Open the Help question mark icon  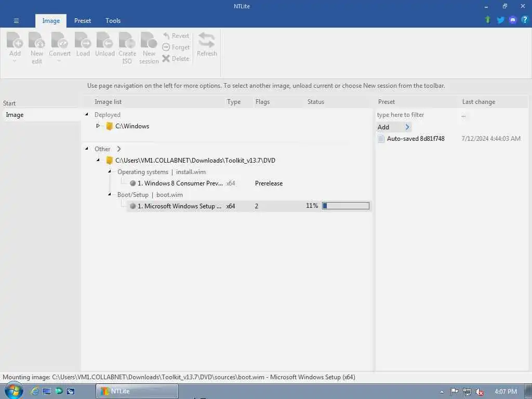pos(525,20)
